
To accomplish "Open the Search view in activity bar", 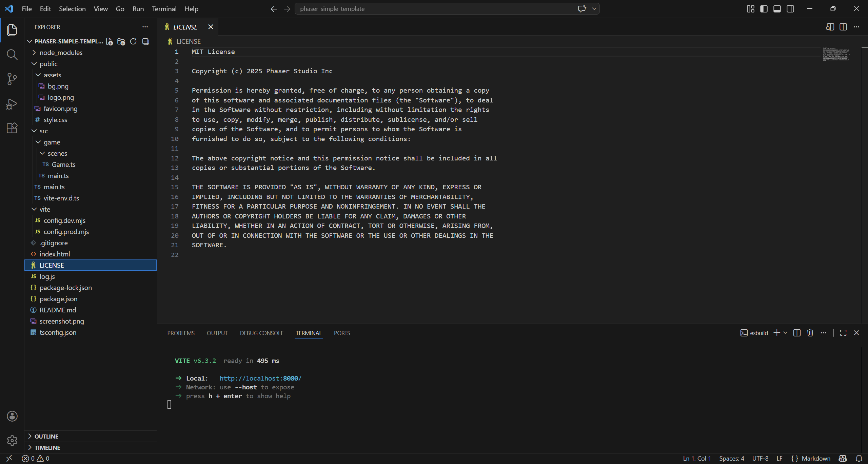I will click(12, 54).
